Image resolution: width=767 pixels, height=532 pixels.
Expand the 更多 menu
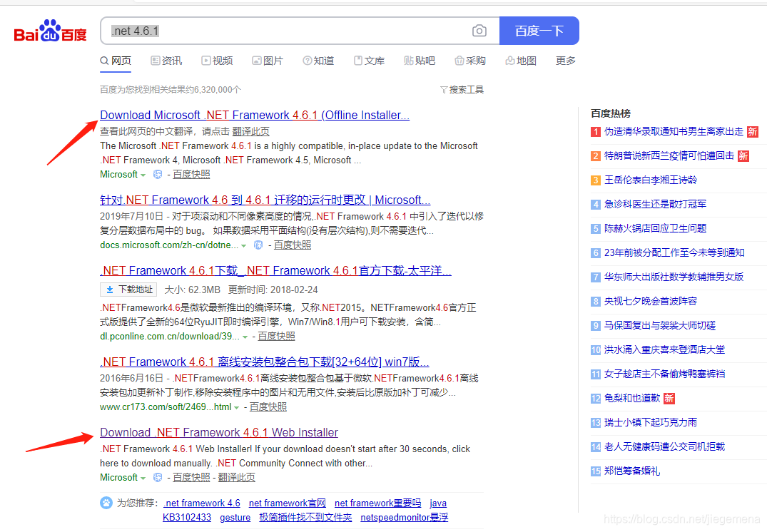pos(566,61)
